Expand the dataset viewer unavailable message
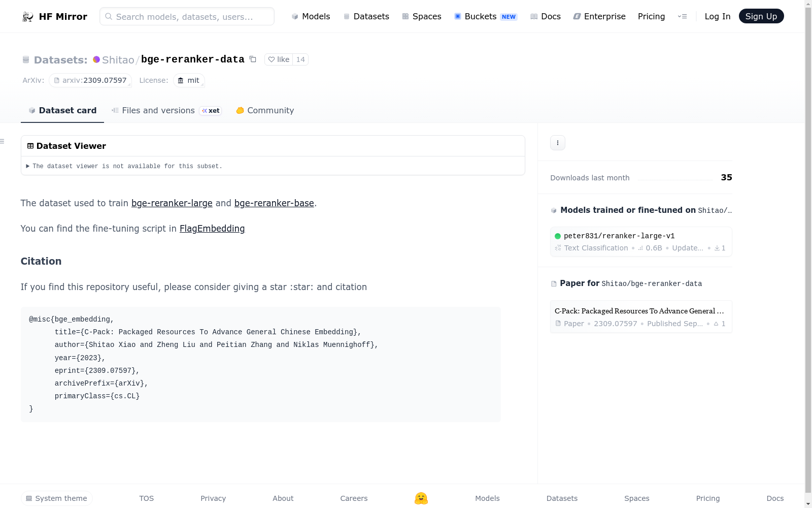 click(x=124, y=166)
